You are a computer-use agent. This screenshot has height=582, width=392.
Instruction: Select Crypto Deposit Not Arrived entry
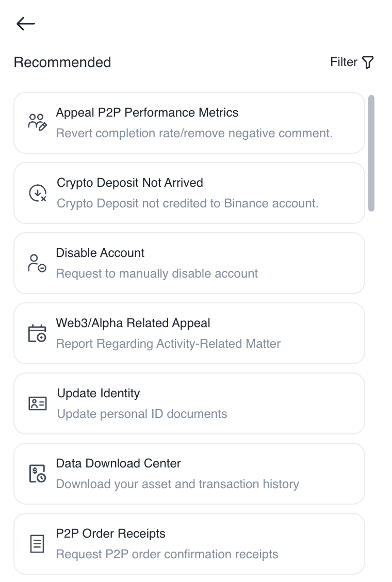[x=189, y=193]
